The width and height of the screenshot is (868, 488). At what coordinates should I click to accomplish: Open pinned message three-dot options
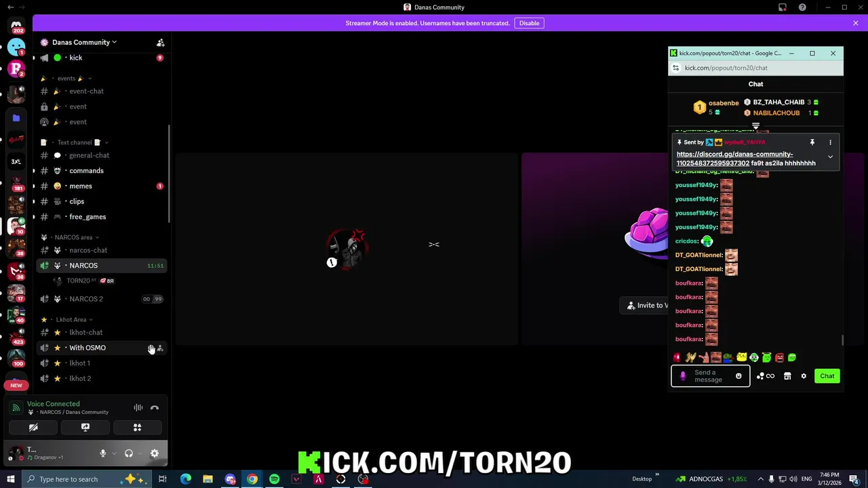[x=830, y=142]
